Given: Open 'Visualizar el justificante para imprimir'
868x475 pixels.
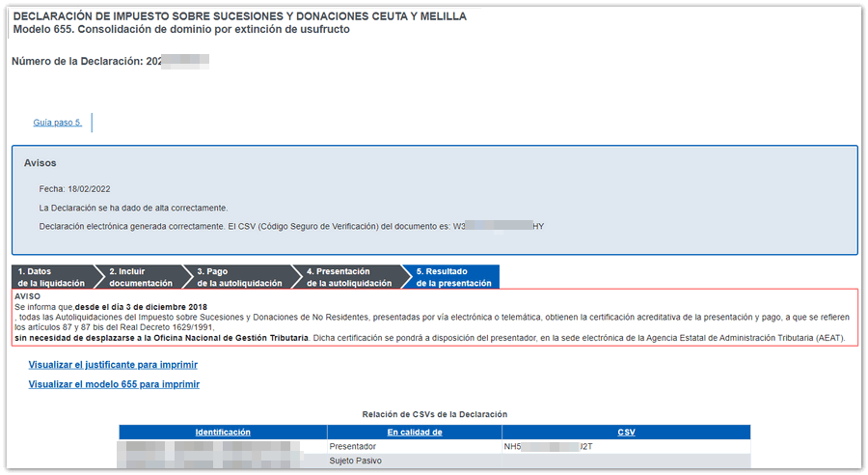Looking at the screenshot, I should (113, 365).
